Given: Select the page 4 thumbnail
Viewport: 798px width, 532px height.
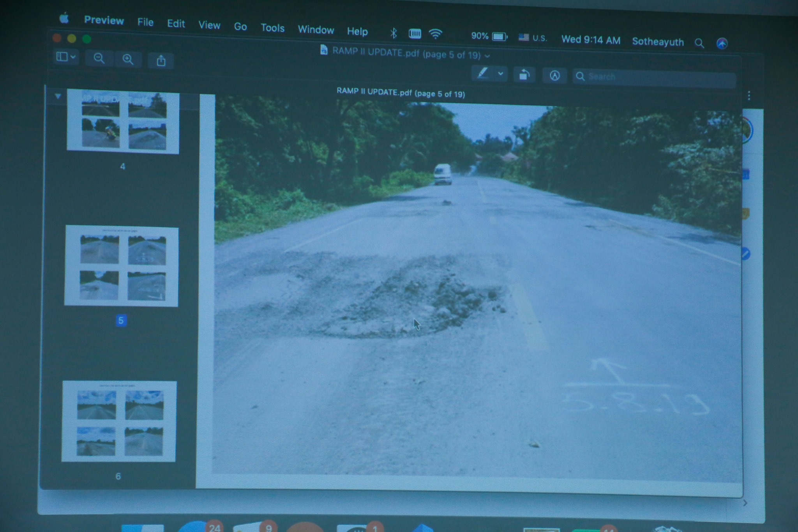Looking at the screenshot, I should (x=123, y=121).
